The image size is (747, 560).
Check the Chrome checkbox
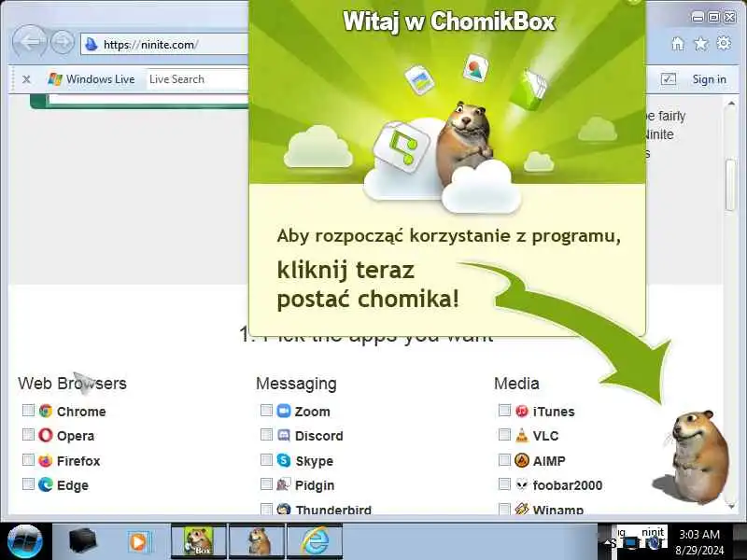[28, 410]
